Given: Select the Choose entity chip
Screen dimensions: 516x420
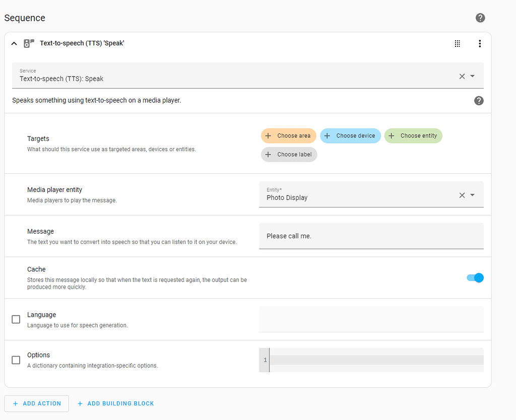Looking at the screenshot, I should (413, 135).
